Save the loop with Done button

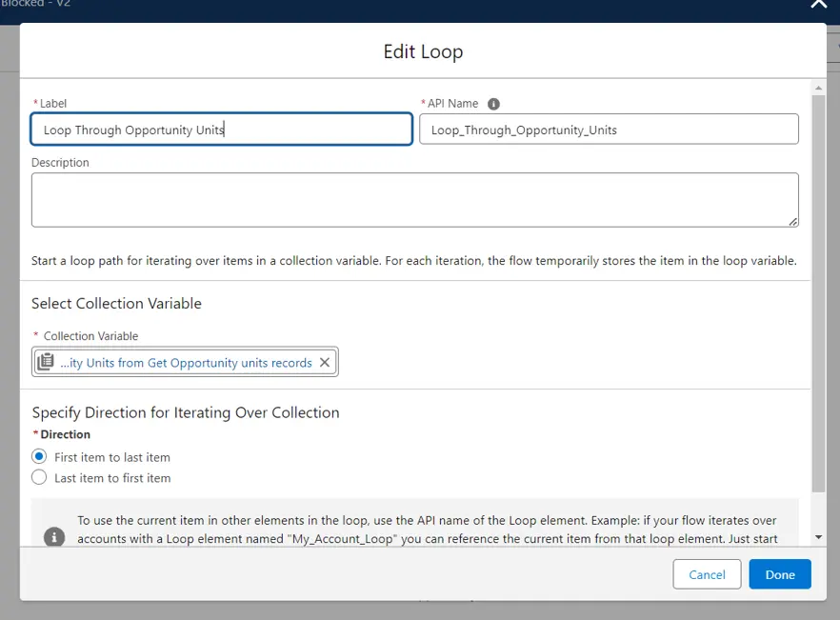(779, 574)
